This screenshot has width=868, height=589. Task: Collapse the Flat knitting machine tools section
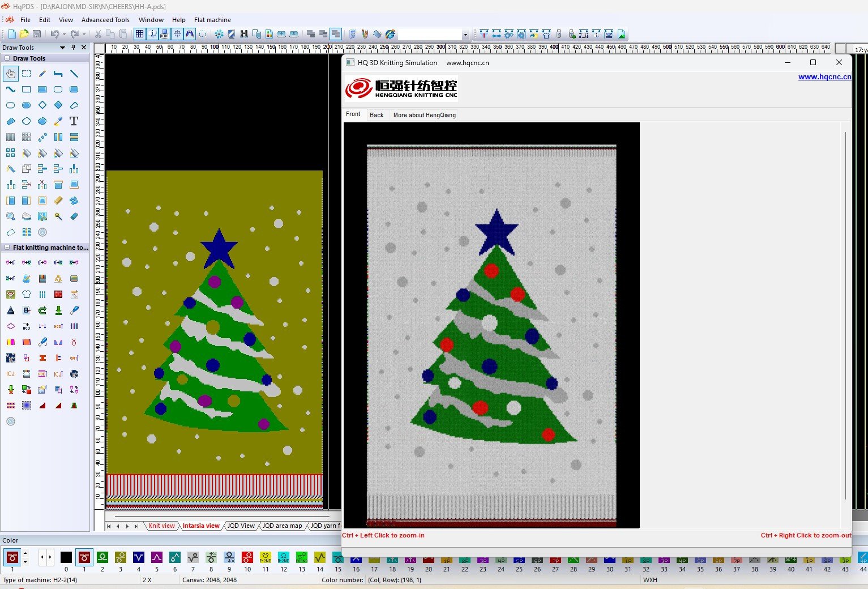click(7, 247)
